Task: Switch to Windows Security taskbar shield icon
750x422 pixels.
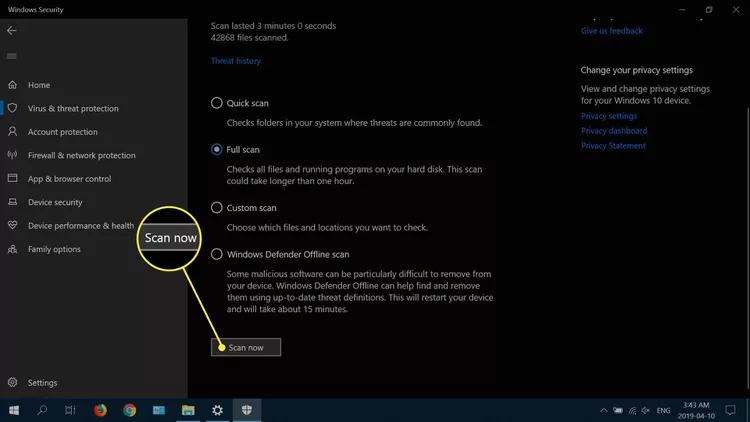Action: (247, 410)
